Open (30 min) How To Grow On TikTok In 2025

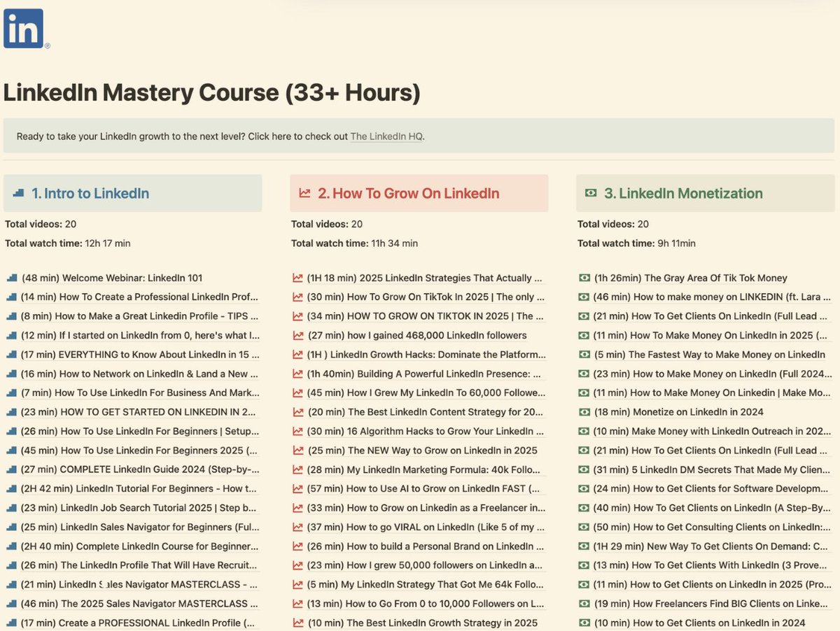(x=427, y=297)
